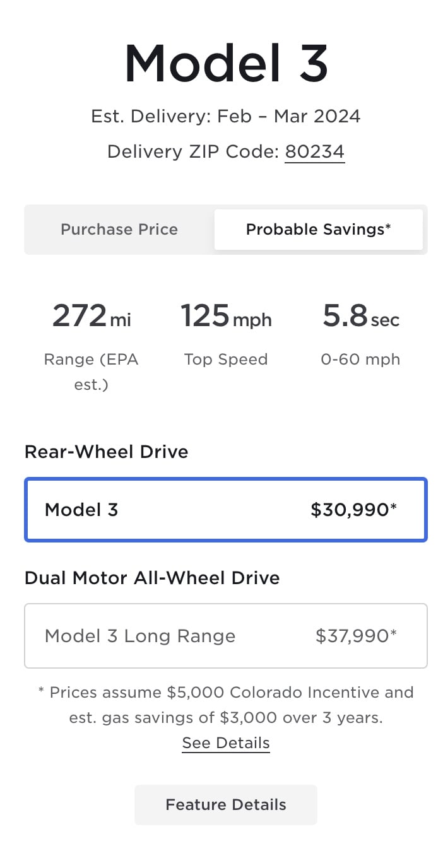Viewport: 443px width, 868px height.
Task: Open the See Details link
Action: coord(226,743)
